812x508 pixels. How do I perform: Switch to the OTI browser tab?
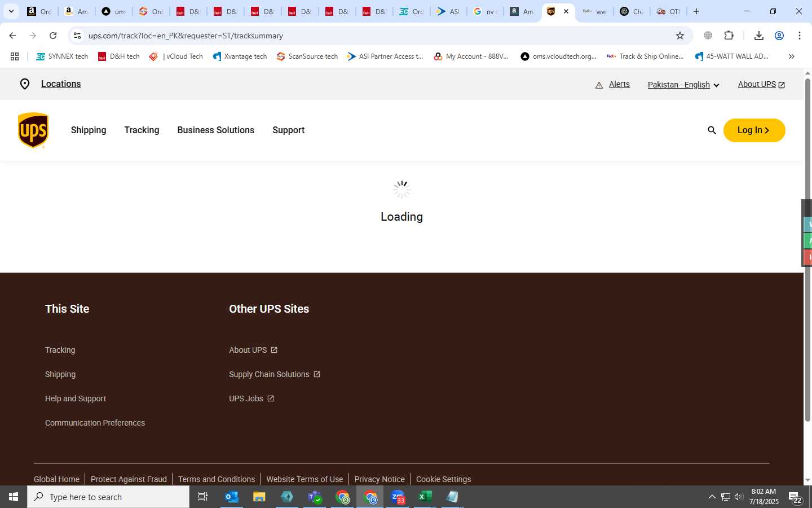pyautogui.click(x=668, y=11)
